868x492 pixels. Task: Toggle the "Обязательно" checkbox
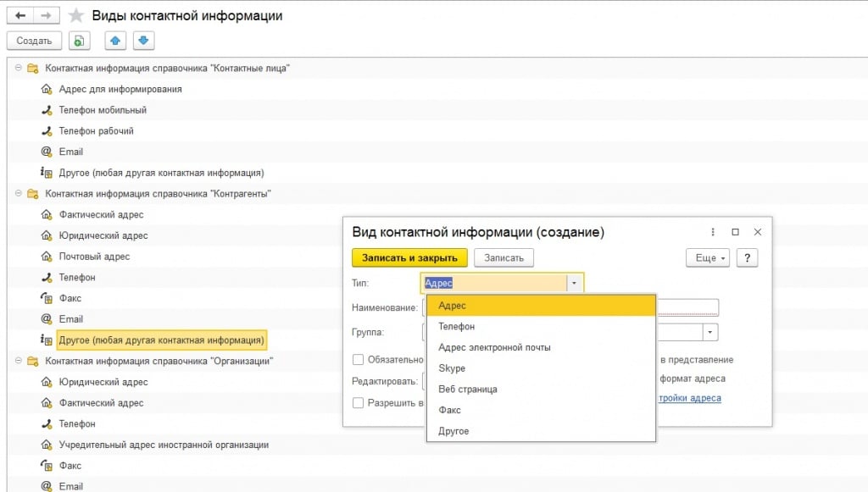click(x=359, y=360)
